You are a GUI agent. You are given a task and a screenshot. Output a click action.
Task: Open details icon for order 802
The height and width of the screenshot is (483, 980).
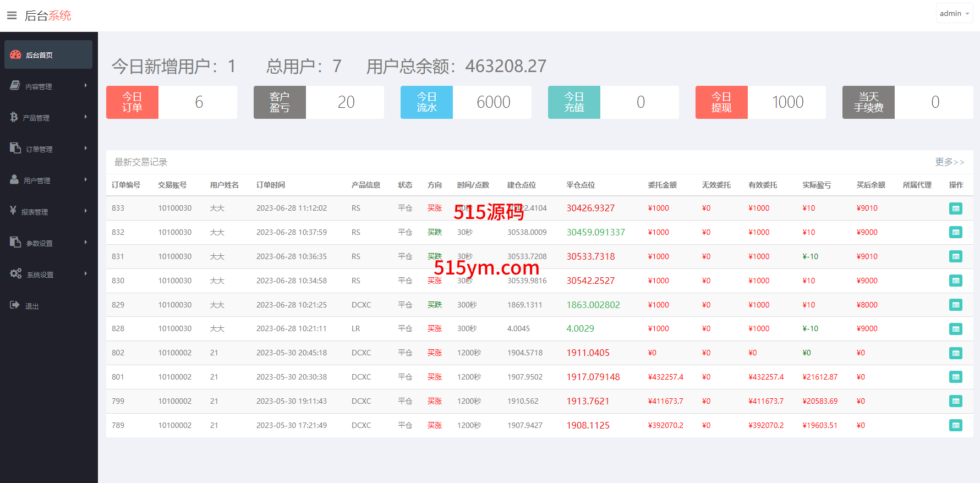(x=955, y=353)
